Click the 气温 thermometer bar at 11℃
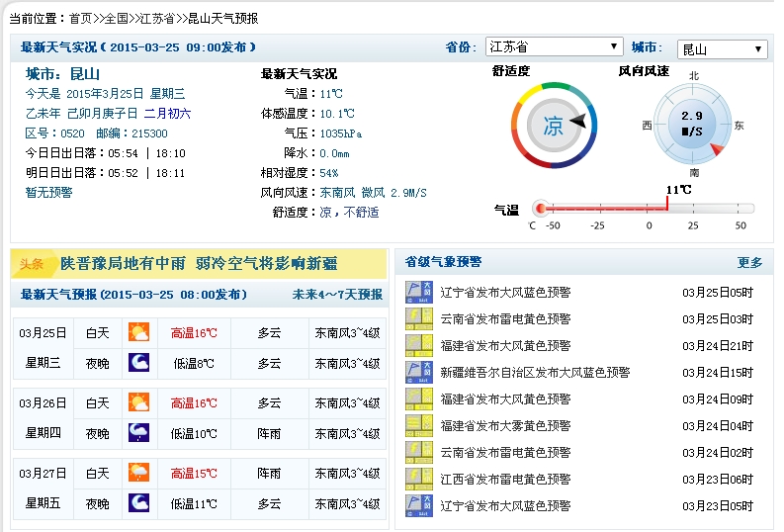The width and height of the screenshot is (784, 532). click(x=644, y=208)
